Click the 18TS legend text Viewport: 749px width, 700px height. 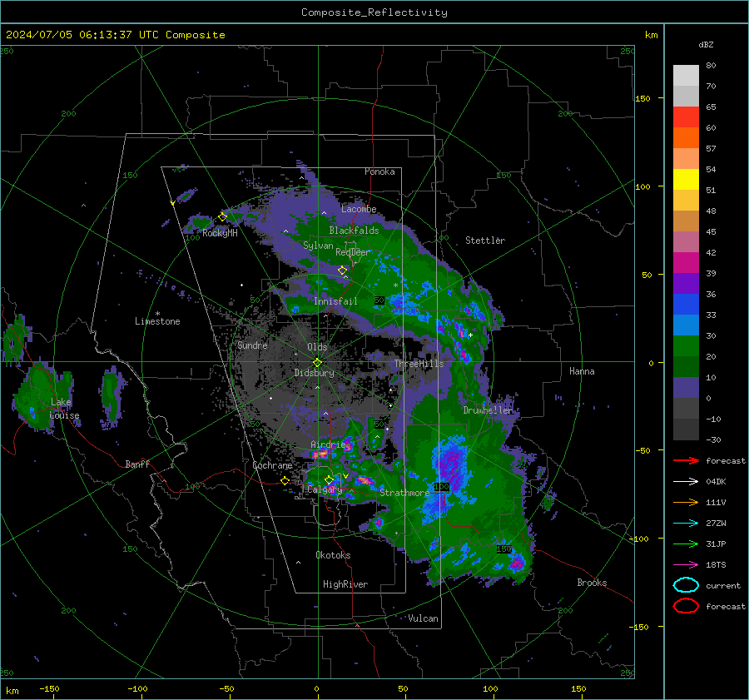(x=716, y=565)
